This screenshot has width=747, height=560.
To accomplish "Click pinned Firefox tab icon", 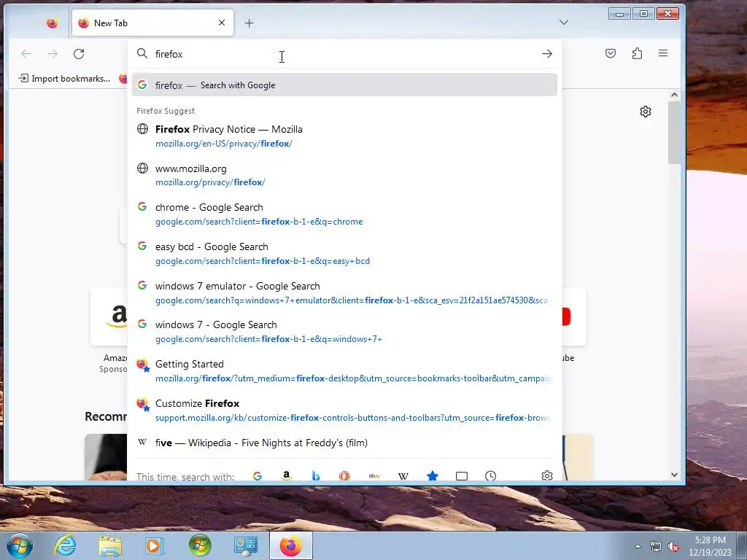I will click(x=52, y=23).
